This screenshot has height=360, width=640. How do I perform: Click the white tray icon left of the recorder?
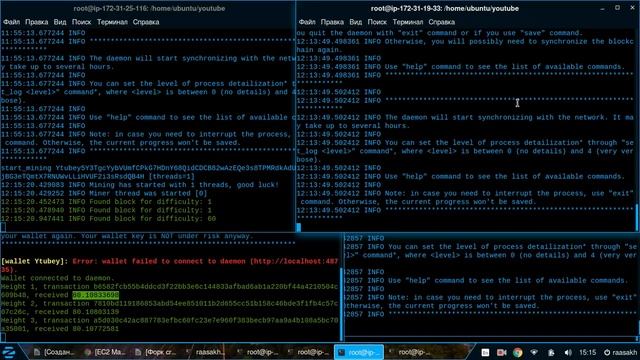point(485,352)
